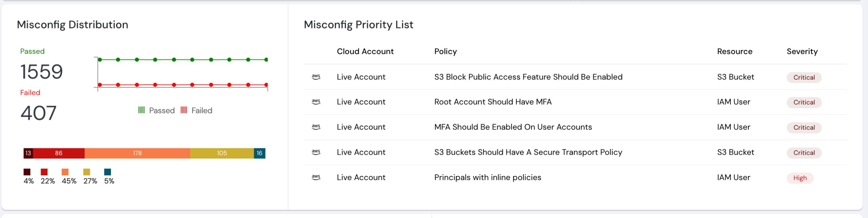The height and width of the screenshot is (218, 868).
Task: Open Root Account Should Have MFA policy
Action: 493,102
